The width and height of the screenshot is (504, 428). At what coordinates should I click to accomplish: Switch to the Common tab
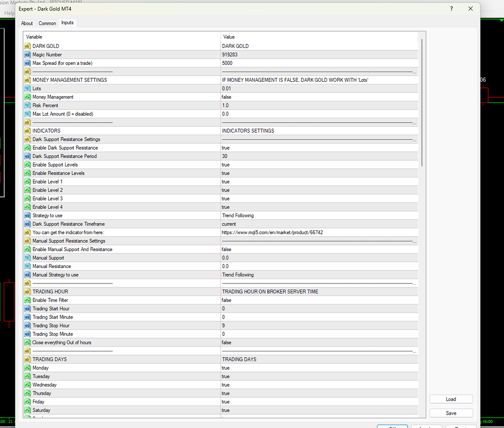pos(47,23)
